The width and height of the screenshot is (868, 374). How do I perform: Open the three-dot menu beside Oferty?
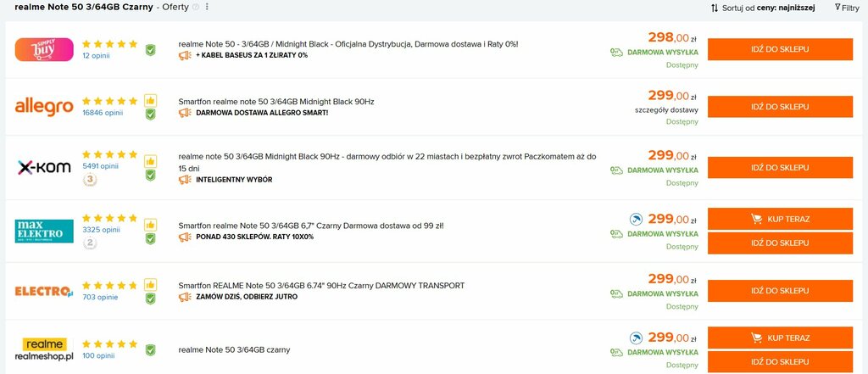pyautogui.click(x=207, y=7)
